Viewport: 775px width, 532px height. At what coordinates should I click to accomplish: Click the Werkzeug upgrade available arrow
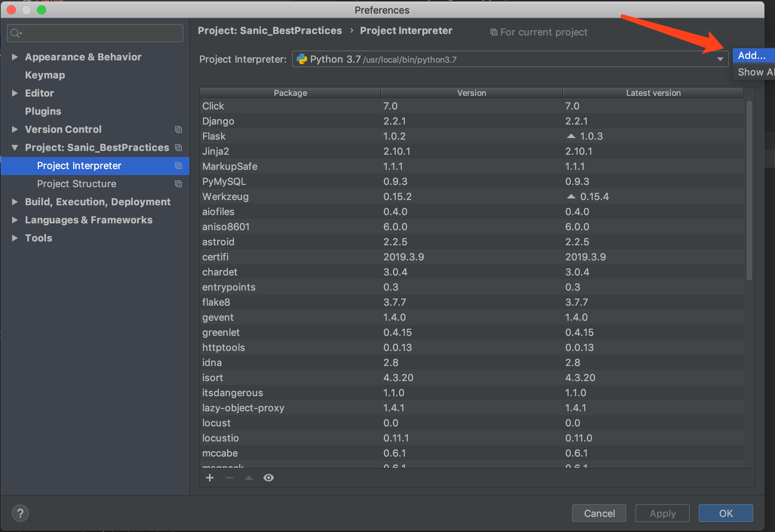point(571,197)
